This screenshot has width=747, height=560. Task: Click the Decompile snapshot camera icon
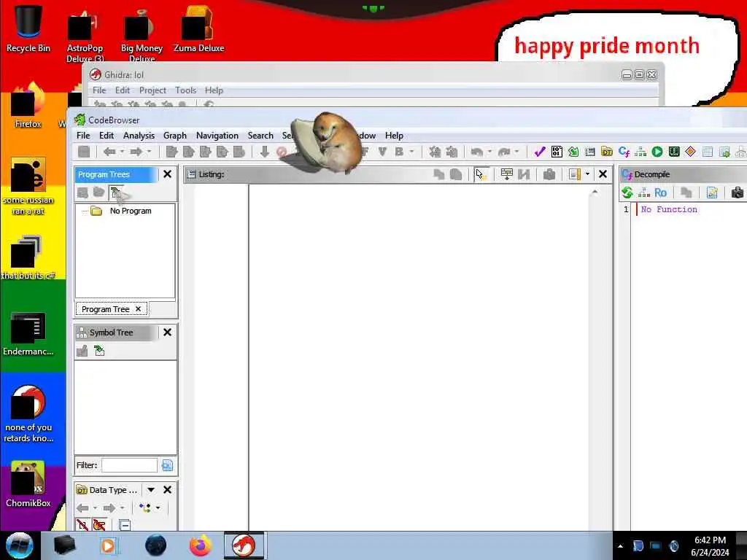tap(738, 192)
